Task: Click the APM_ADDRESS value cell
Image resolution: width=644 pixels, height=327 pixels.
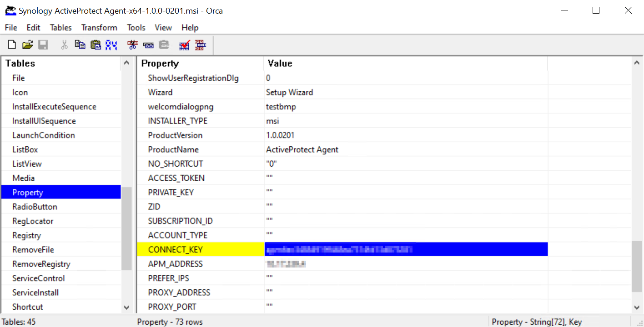Action: click(x=406, y=264)
